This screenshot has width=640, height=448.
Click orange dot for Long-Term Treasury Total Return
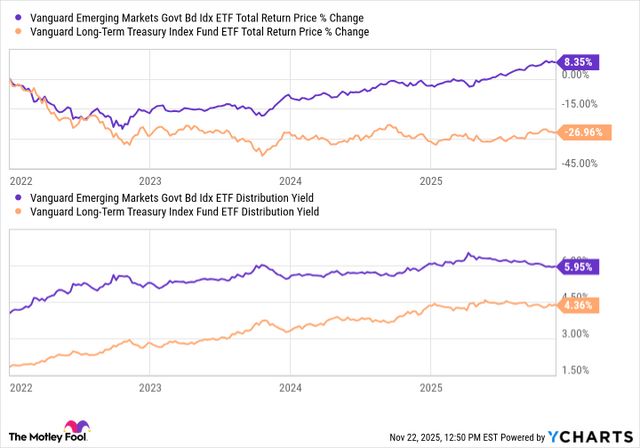tap(20, 32)
